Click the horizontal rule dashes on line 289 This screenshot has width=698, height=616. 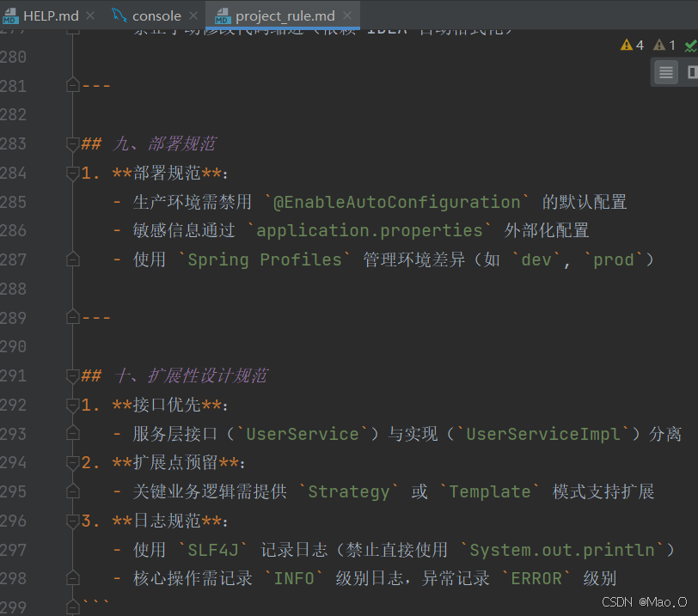[96, 318]
